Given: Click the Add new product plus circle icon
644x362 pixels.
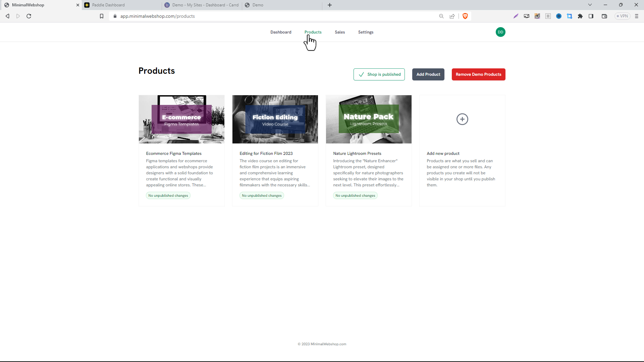Looking at the screenshot, I should [462, 119].
